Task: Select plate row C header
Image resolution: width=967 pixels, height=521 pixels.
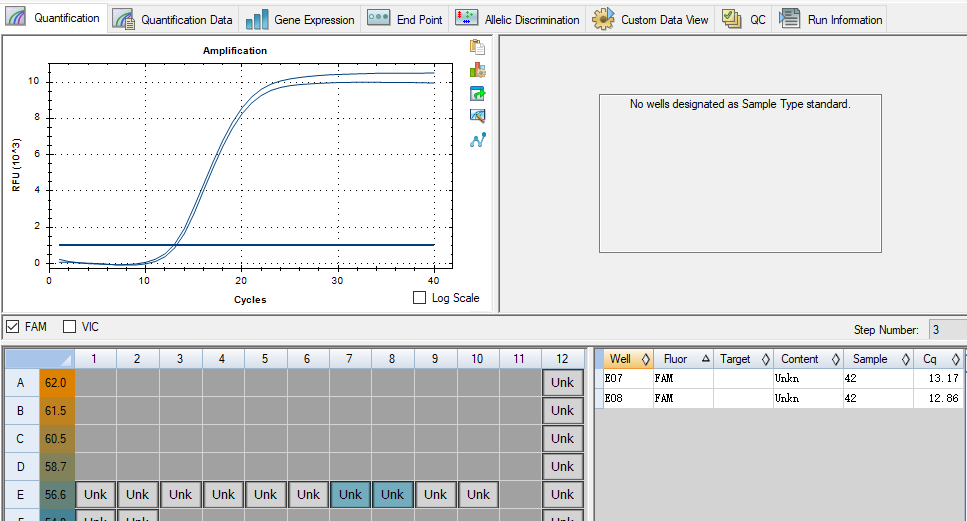Action: coord(21,438)
